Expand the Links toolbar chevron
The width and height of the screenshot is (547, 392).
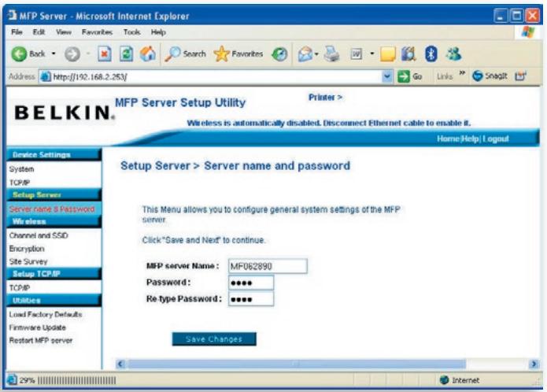pos(462,73)
